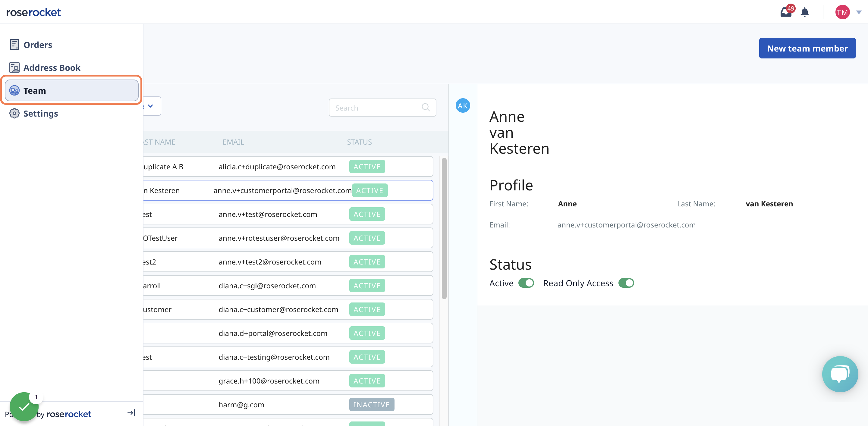The height and width of the screenshot is (426, 868).
Task: Select diana.c+testing@roserocket.com row
Action: (x=288, y=357)
